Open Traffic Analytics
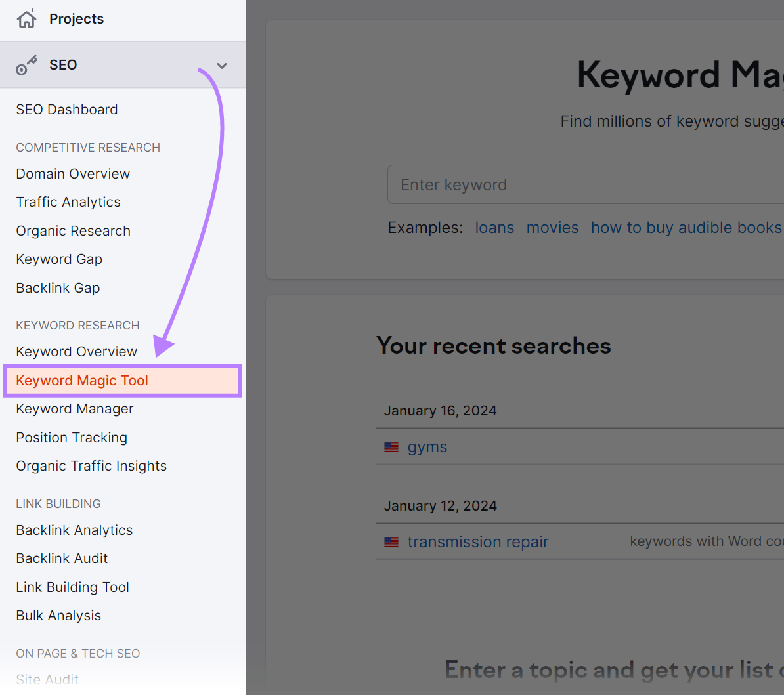 [68, 201]
